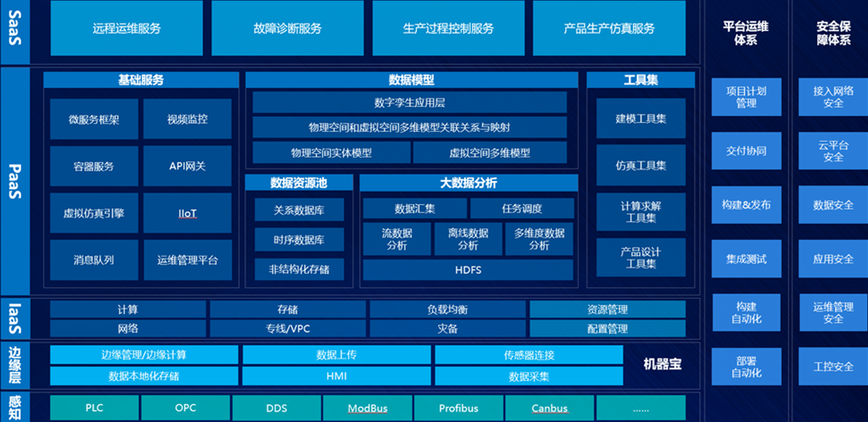868x422 pixels.
Task: Open the 工控安全 item
Action: point(833,366)
